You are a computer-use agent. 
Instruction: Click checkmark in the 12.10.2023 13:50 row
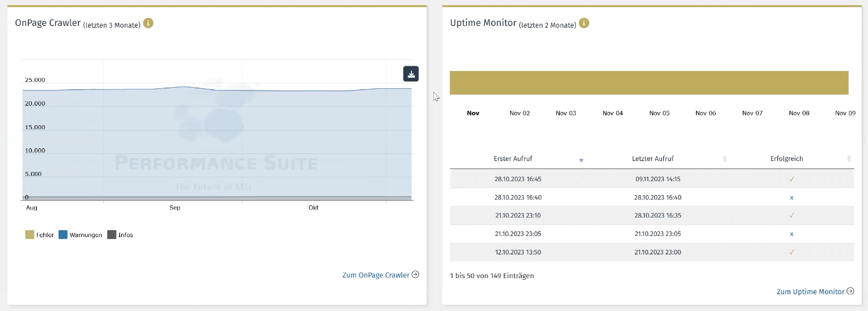coord(791,252)
